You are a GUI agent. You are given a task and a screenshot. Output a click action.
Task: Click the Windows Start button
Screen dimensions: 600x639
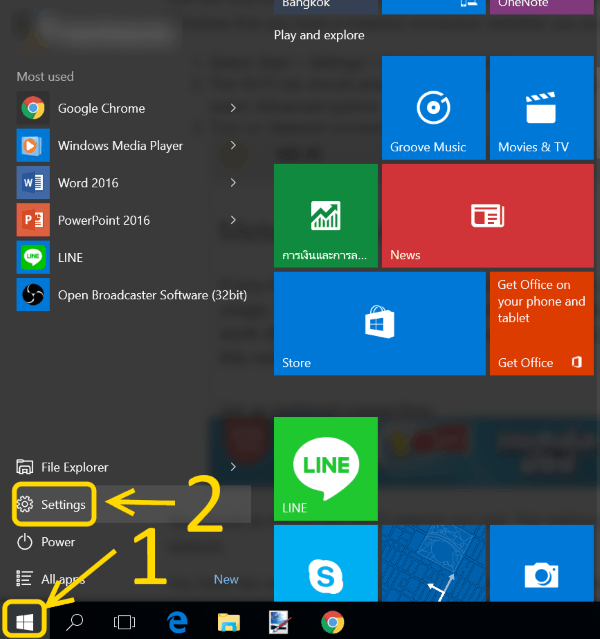(x=25, y=621)
